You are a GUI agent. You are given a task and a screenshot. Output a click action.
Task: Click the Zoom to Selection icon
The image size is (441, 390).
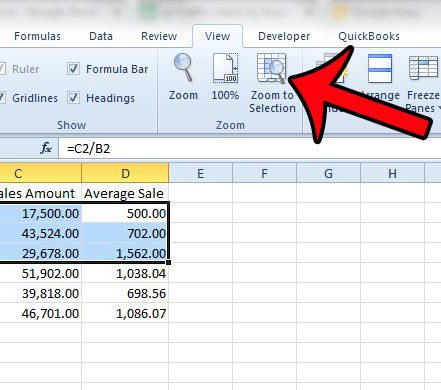click(271, 69)
